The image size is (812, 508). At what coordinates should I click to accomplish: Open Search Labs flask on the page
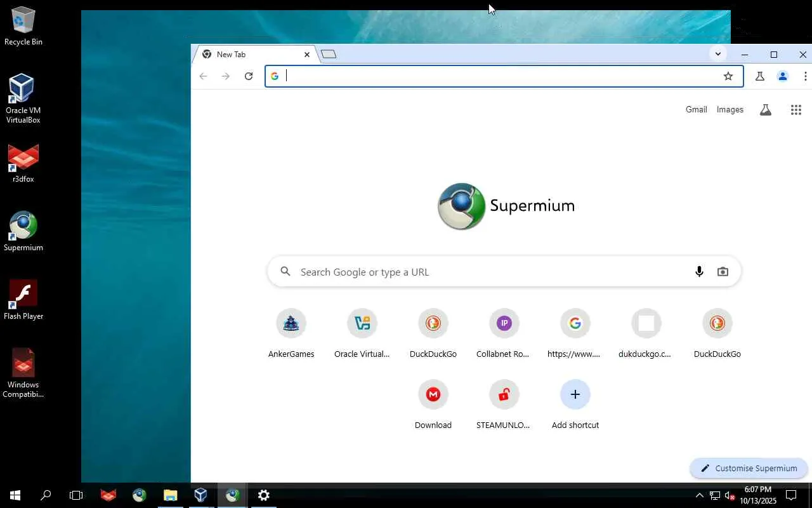[766, 110]
